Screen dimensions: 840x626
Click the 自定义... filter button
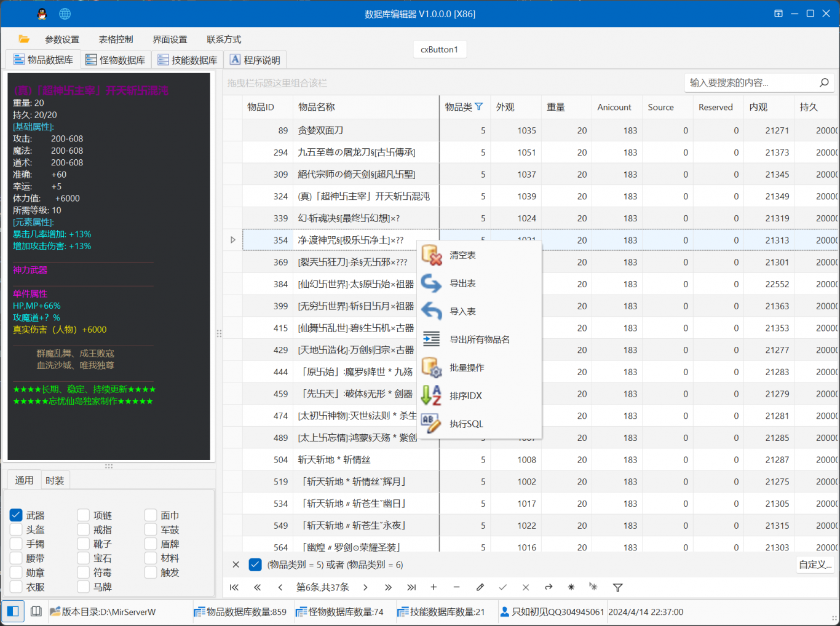click(x=815, y=565)
